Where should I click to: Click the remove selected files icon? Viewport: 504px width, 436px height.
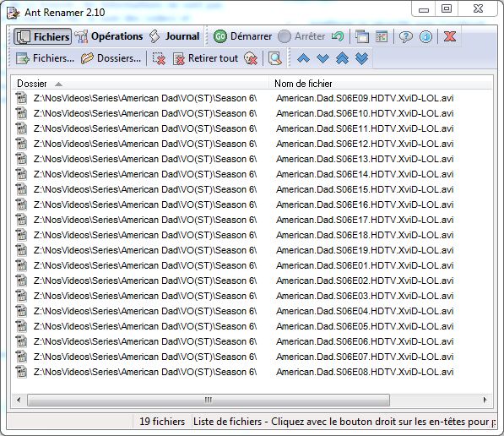[159, 58]
